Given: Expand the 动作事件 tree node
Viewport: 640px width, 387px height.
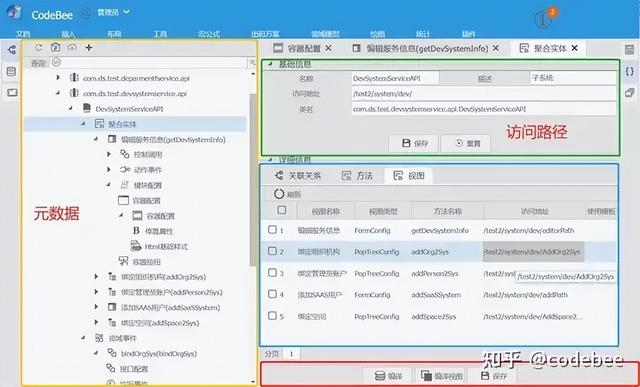Looking at the screenshot, I should click(109, 169).
